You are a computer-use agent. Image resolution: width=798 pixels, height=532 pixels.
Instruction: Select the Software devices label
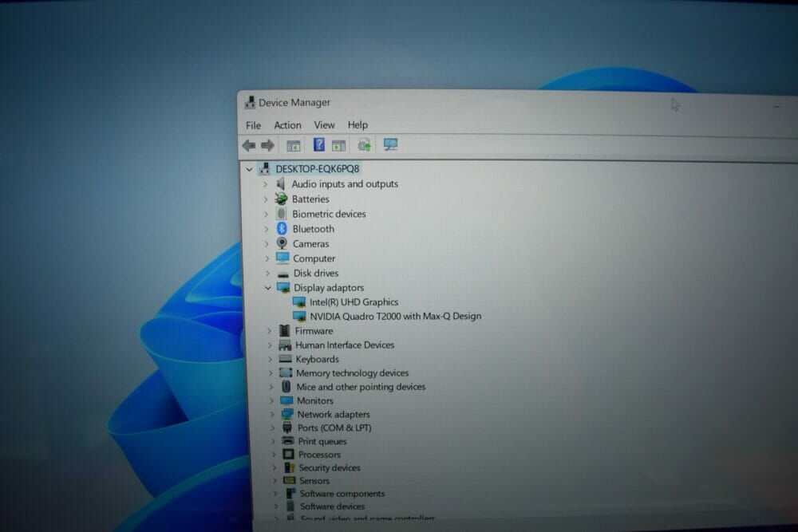click(332, 506)
